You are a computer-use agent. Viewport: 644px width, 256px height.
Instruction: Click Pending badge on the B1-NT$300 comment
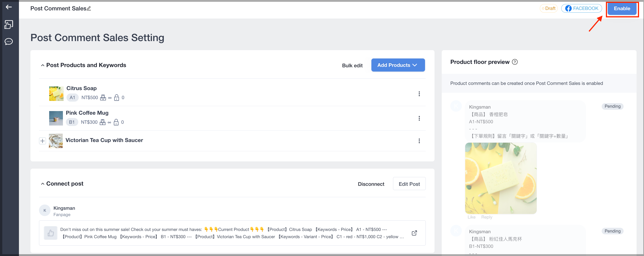pos(612,231)
